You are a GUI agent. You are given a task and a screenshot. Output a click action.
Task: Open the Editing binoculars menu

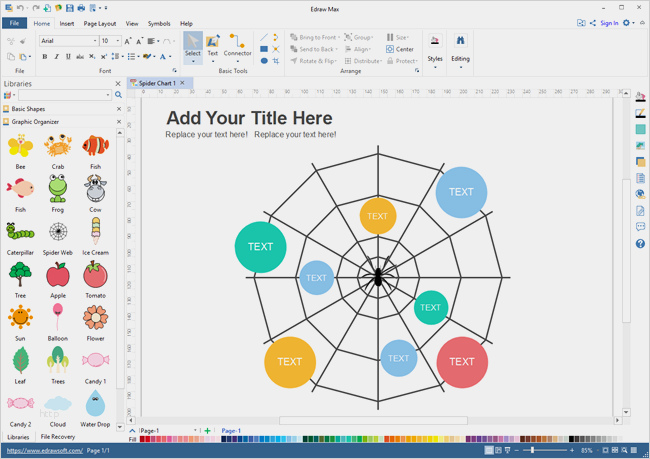461,50
